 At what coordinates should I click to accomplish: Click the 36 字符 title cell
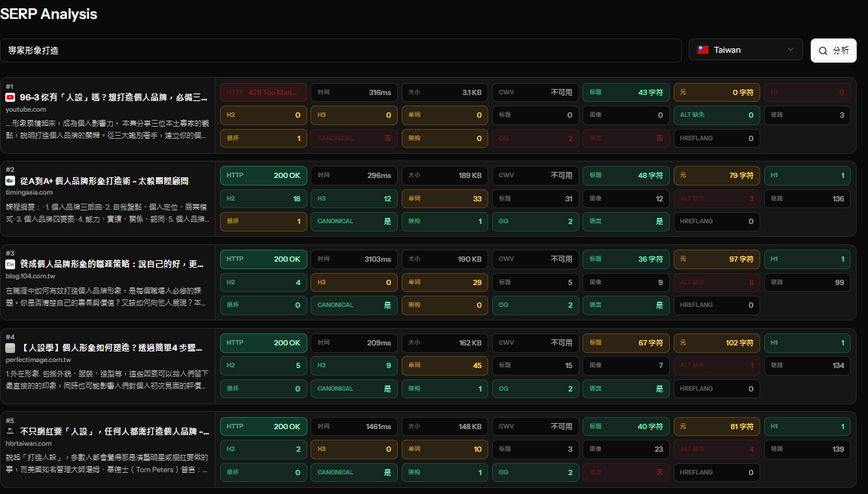coord(626,259)
